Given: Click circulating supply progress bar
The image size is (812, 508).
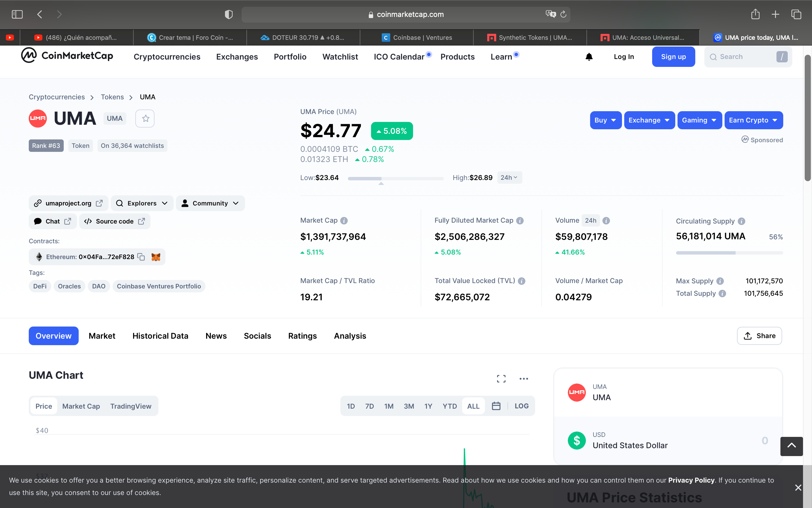Looking at the screenshot, I should [x=729, y=253].
